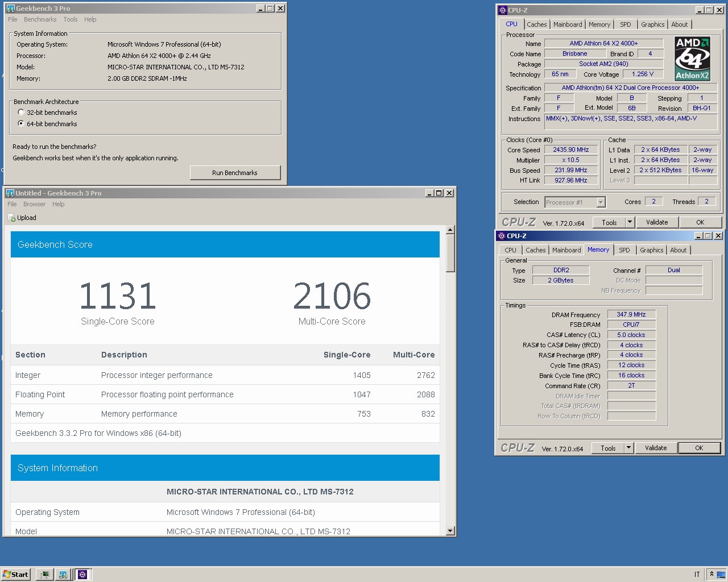Open Tools dropdown arrow in CPU-Z Memory window
This screenshot has width=728, height=582.
628,448
